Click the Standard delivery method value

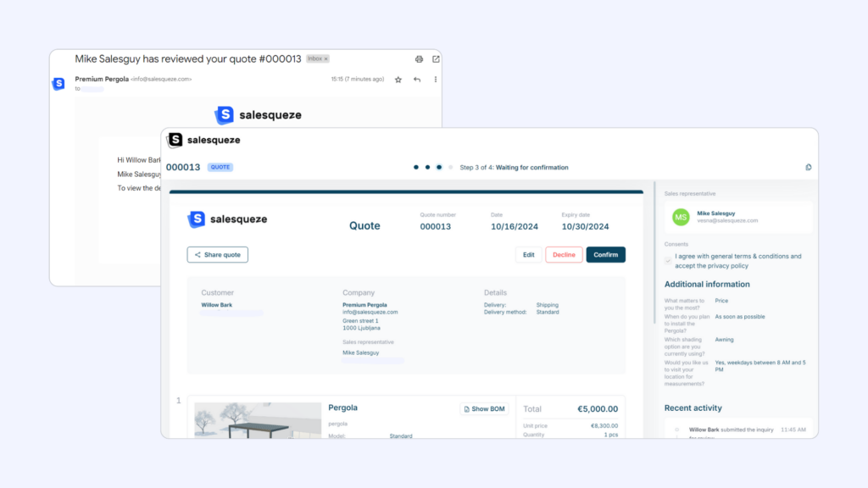click(548, 312)
